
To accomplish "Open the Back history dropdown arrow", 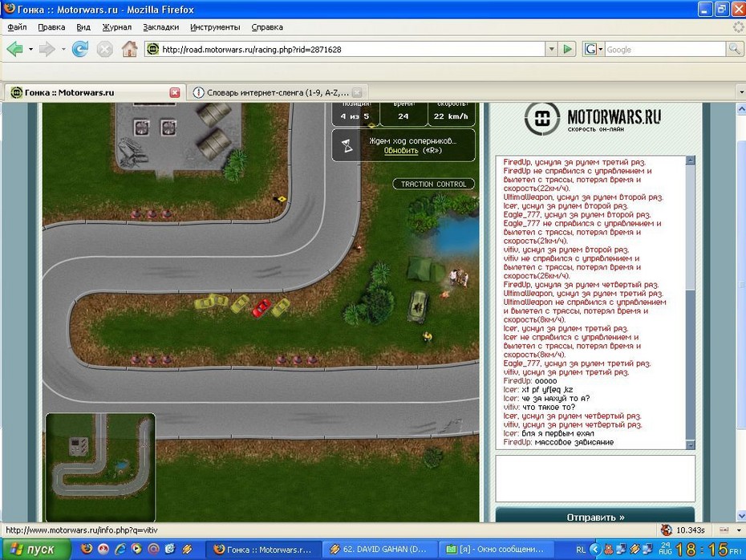I will pyautogui.click(x=30, y=49).
